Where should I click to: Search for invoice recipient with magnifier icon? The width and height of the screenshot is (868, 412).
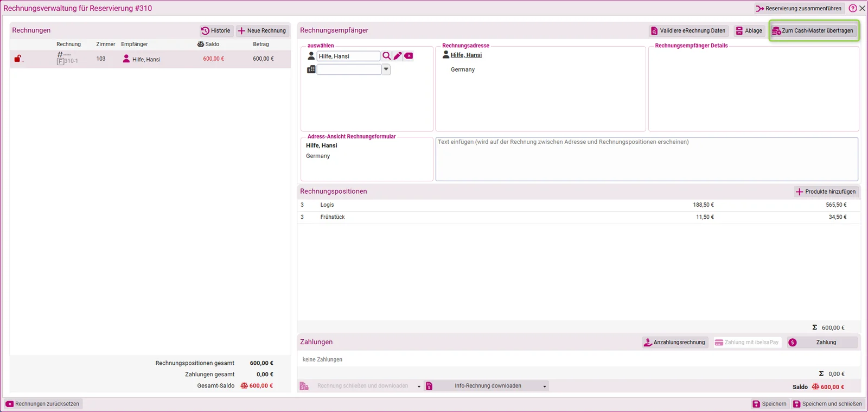387,56
